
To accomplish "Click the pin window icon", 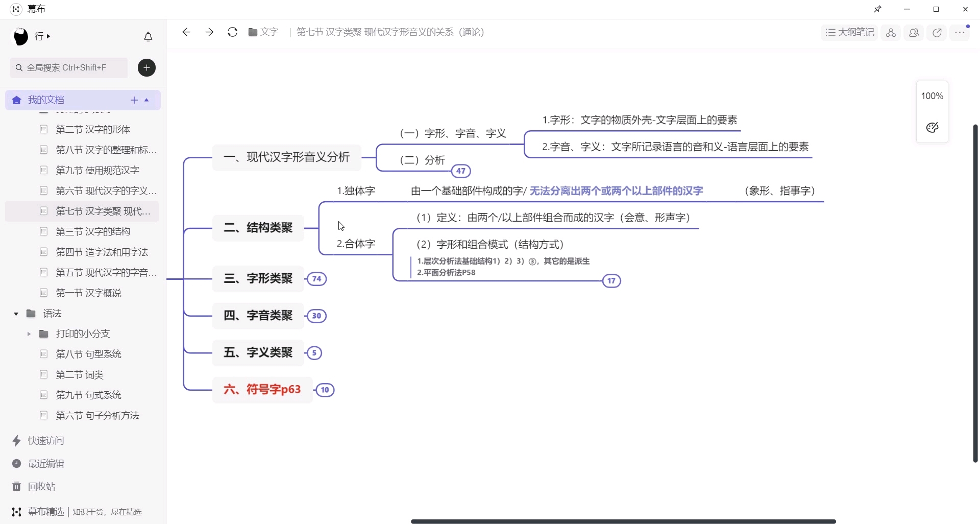I will pos(878,9).
